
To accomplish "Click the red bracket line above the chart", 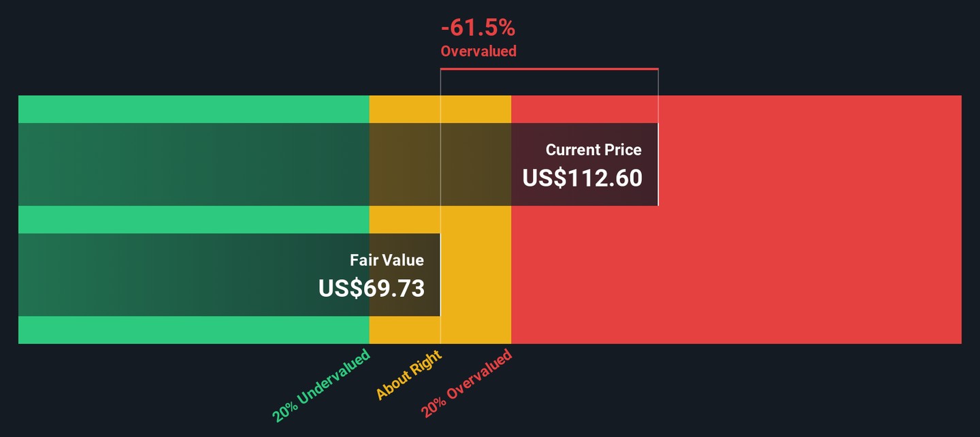I will click(549, 69).
